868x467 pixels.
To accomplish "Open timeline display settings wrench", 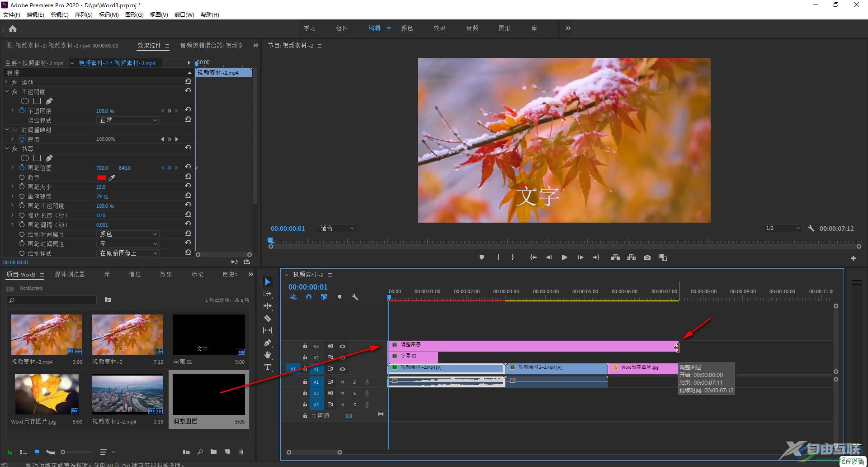I will [x=355, y=297].
